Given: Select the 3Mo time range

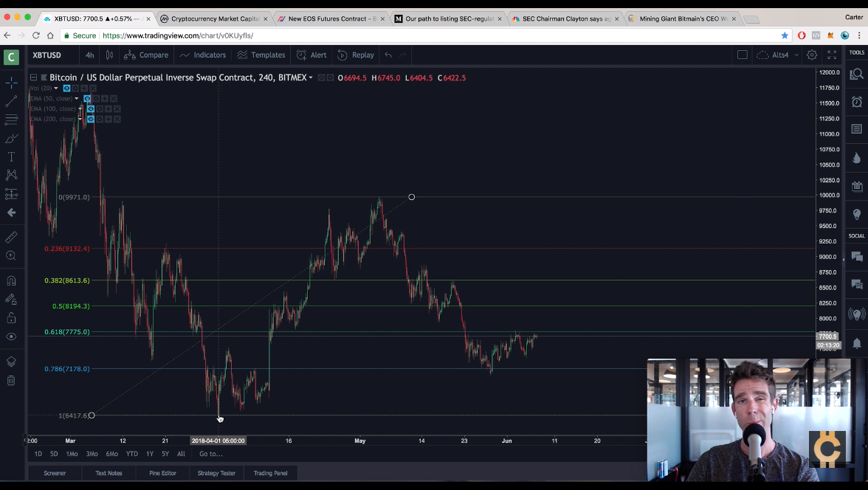Looking at the screenshot, I should (92, 454).
